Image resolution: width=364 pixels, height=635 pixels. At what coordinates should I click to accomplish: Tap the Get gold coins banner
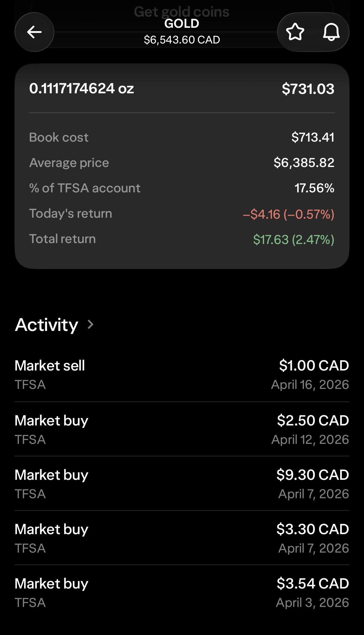click(182, 11)
